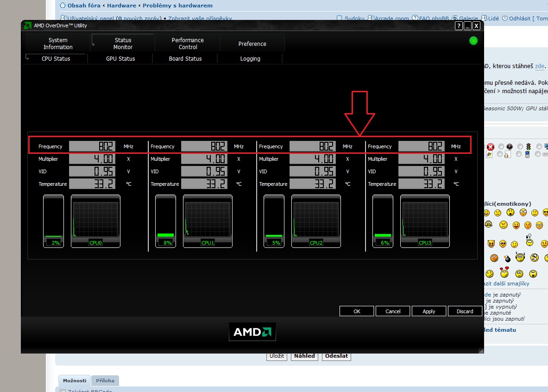
Task: Click the Windows logo topic icon
Action: [489, 154]
